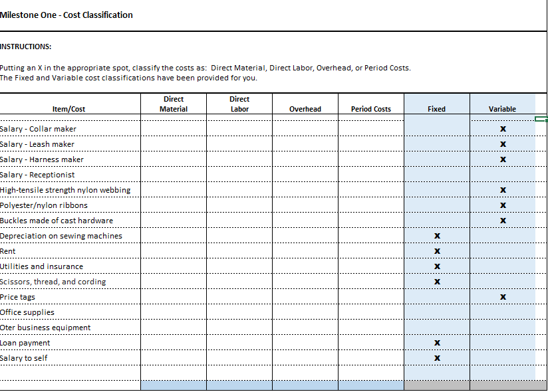548x392 pixels.
Task: Click the Variable X for nylon webbing
Action: 503,190
